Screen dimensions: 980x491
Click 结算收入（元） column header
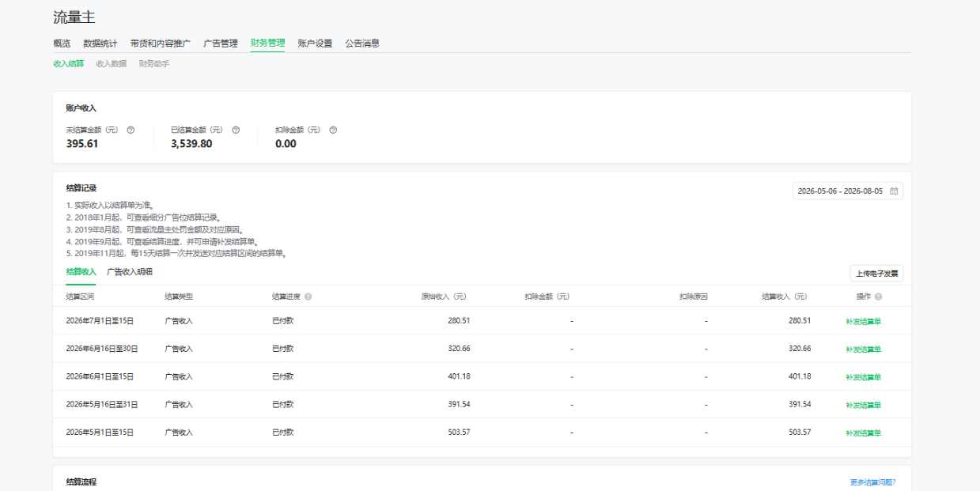[784, 296]
